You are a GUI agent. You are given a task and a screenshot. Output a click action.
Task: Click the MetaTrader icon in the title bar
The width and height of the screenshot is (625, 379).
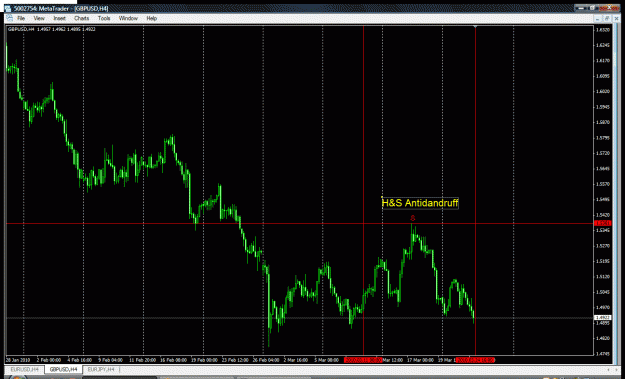(x=8, y=8)
